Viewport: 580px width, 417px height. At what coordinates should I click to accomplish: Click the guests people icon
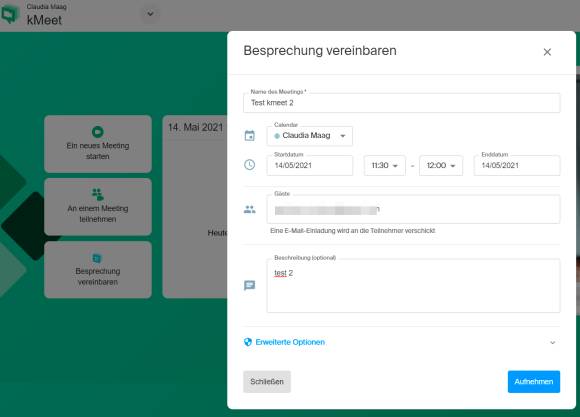pyautogui.click(x=250, y=209)
